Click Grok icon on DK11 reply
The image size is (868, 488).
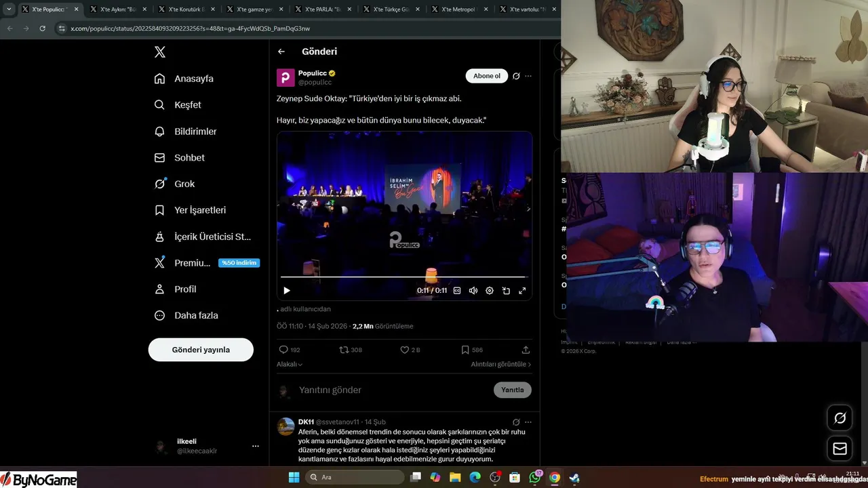coord(516,422)
